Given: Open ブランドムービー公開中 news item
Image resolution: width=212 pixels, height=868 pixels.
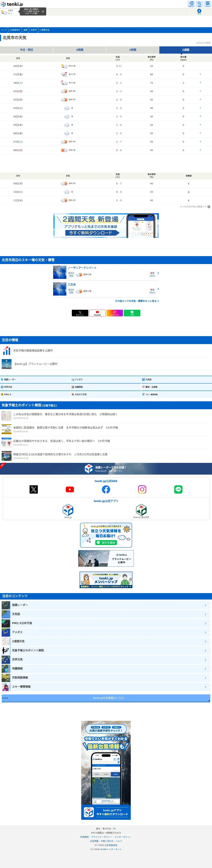Looking at the screenshot, I should point(106,364).
